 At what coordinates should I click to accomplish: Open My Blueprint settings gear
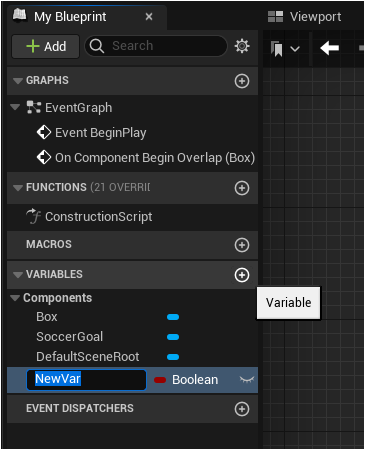242,46
